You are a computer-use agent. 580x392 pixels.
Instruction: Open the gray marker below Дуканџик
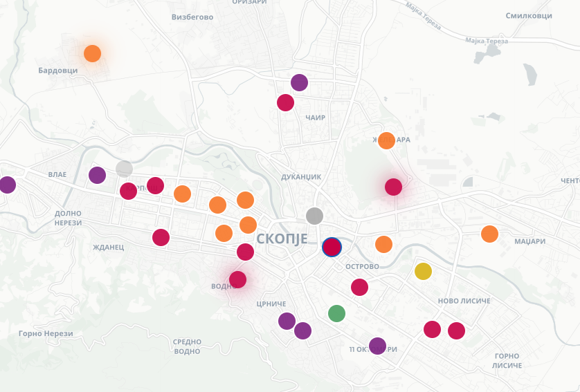click(314, 216)
